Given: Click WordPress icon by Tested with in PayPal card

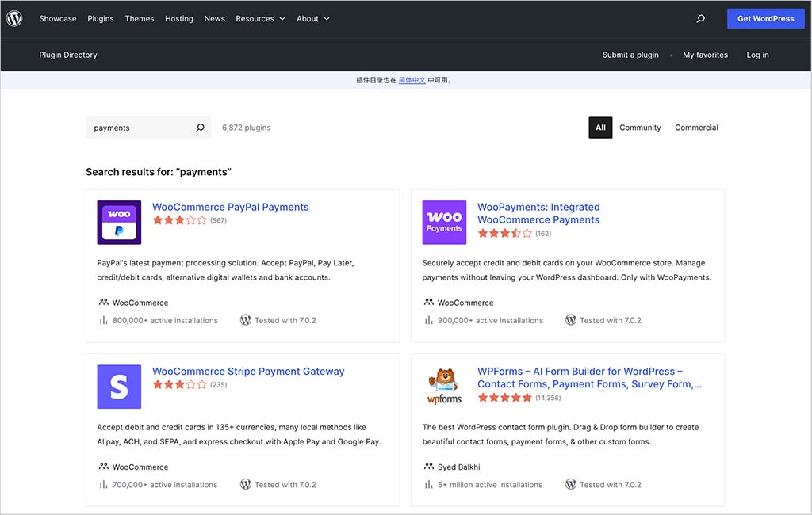Looking at the screenshot, I should coord(246,320).
